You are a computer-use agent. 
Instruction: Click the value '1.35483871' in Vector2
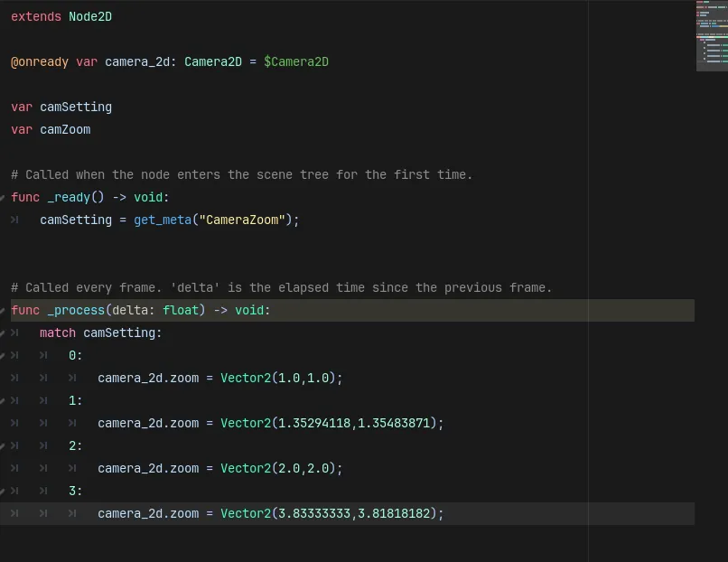pos(394,423)
